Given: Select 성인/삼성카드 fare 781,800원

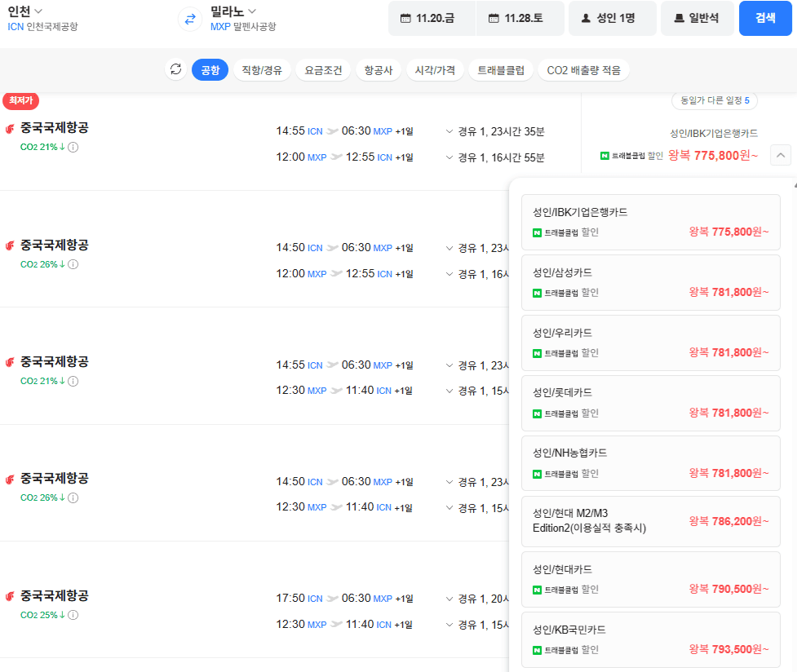Looking at the screenshot, I should coord(651,283).
